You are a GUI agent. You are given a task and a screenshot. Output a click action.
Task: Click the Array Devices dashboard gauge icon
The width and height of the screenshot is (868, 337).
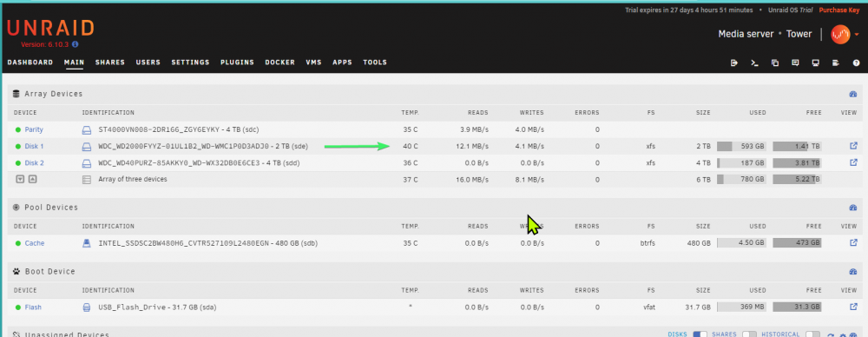pos(852,94)
